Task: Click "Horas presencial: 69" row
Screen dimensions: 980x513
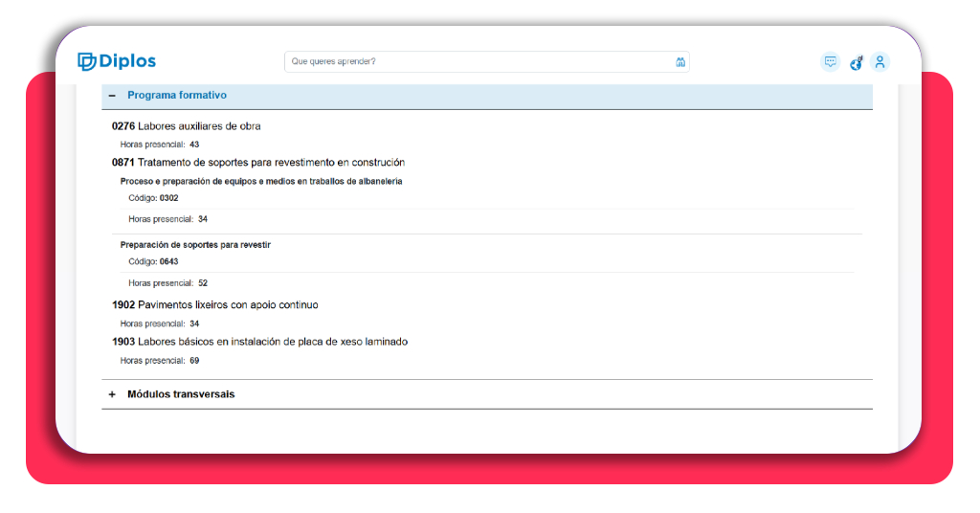Action: (x=160, y=361)
